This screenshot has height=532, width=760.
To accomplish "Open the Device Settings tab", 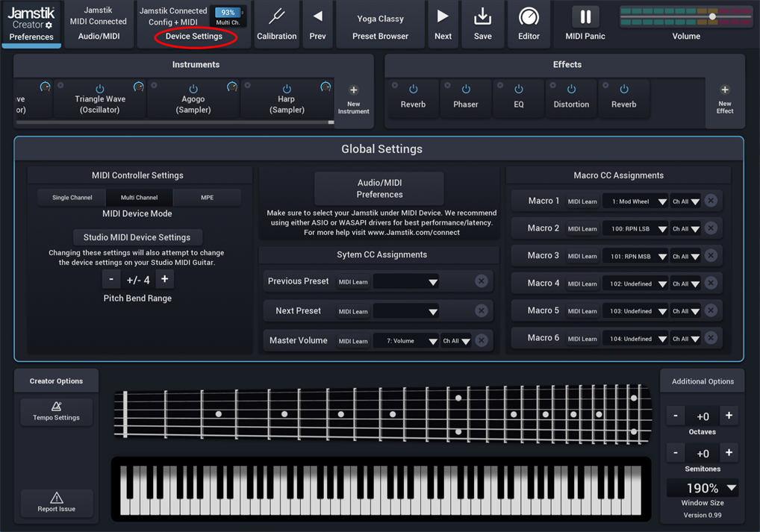I will pos(193,36).
